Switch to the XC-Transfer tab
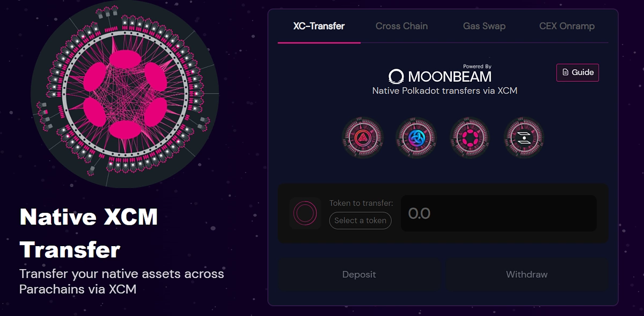The height and width of the screenshot is (316, 644). pos(319,26)
